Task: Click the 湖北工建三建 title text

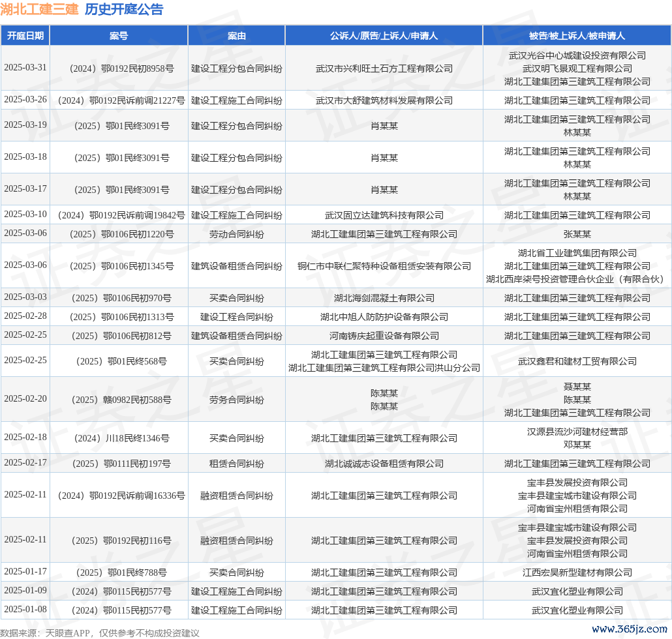Action: pyautogui.click(x=39, y=9)
